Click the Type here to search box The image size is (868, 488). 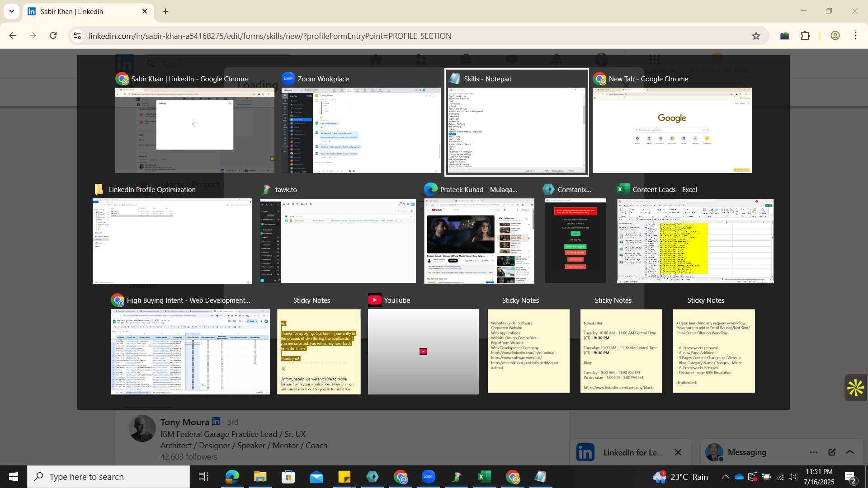108,477
